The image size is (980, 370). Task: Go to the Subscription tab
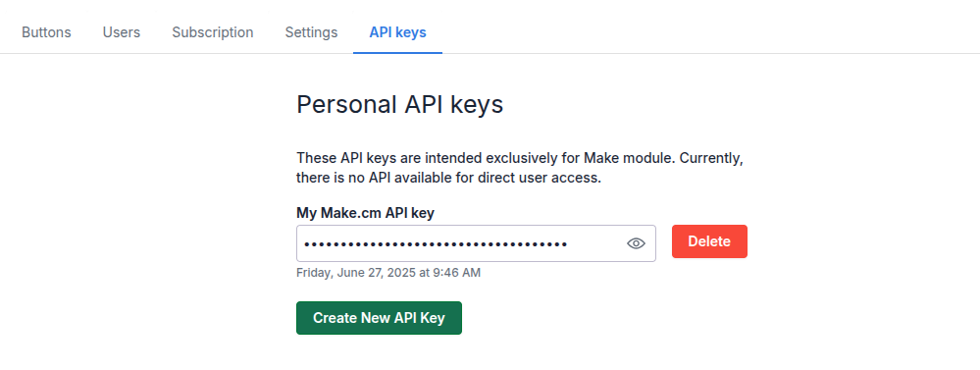click(213, 32)
